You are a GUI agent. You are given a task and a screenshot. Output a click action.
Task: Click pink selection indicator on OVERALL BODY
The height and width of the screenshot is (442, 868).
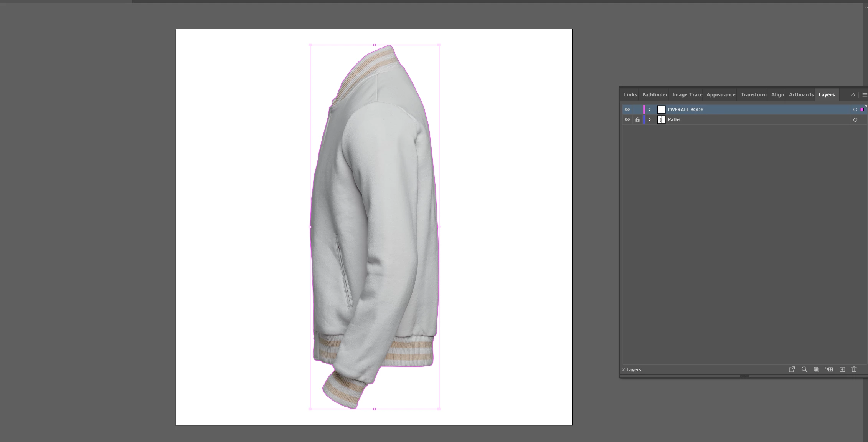pyautogui.click(x=862, y=109)
